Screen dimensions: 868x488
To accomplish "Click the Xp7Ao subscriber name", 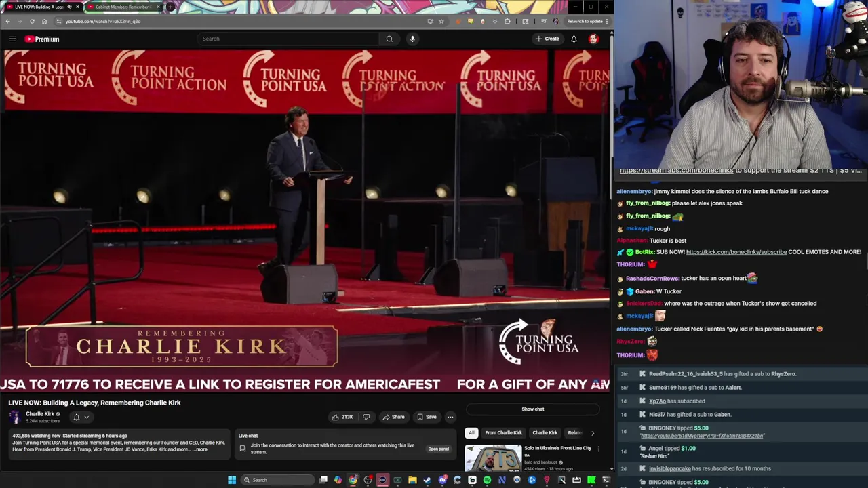I will coord(657,401).
